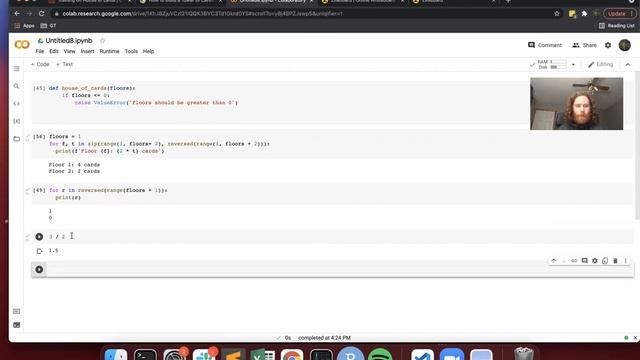Open Slack from the dock
Screen dimensions: 640x360
point(204,355)
